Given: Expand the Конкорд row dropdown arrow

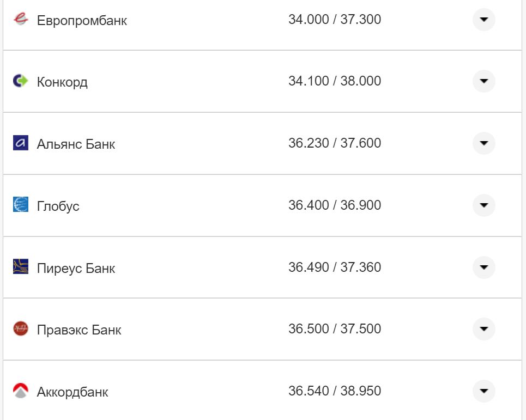Looking at the screenshot, I should pyautogui.click(x=483, y=81).
